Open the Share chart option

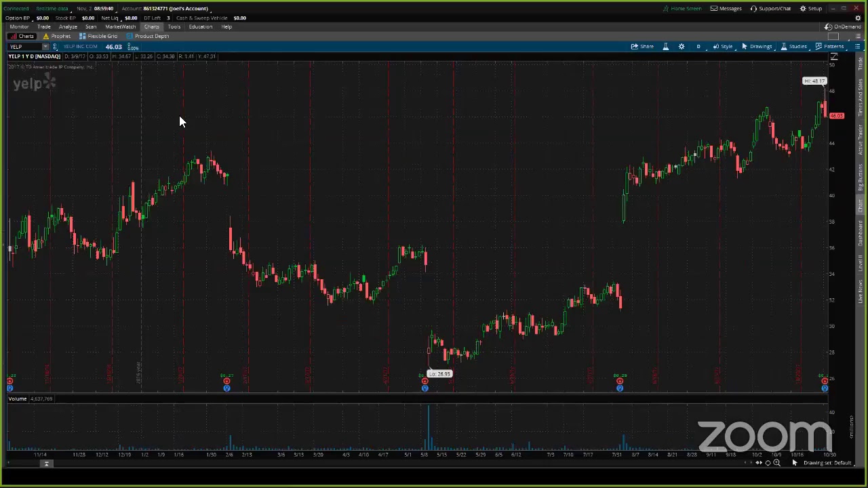click(x=642, y=47)
